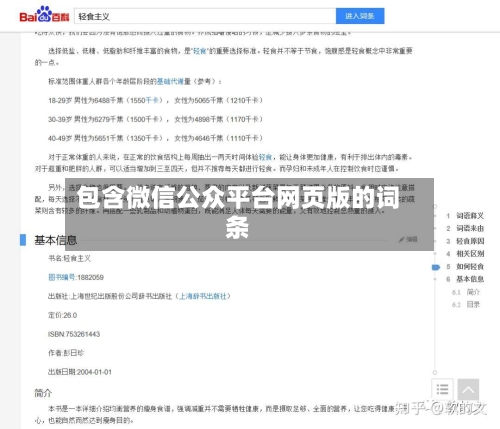Open the 千卡 link in the 18-29岁 line
The image size is (500, 429).
pyautogui.click(x=152, y=100)
